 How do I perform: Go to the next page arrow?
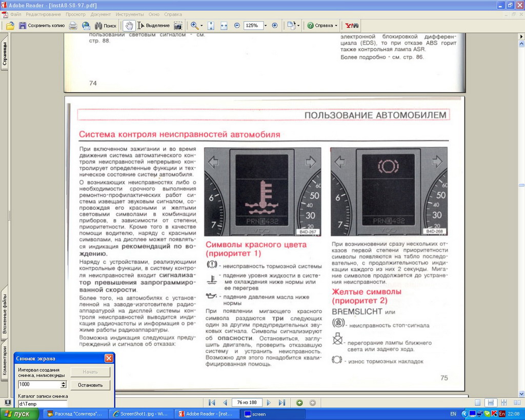(x=269, y=403)
